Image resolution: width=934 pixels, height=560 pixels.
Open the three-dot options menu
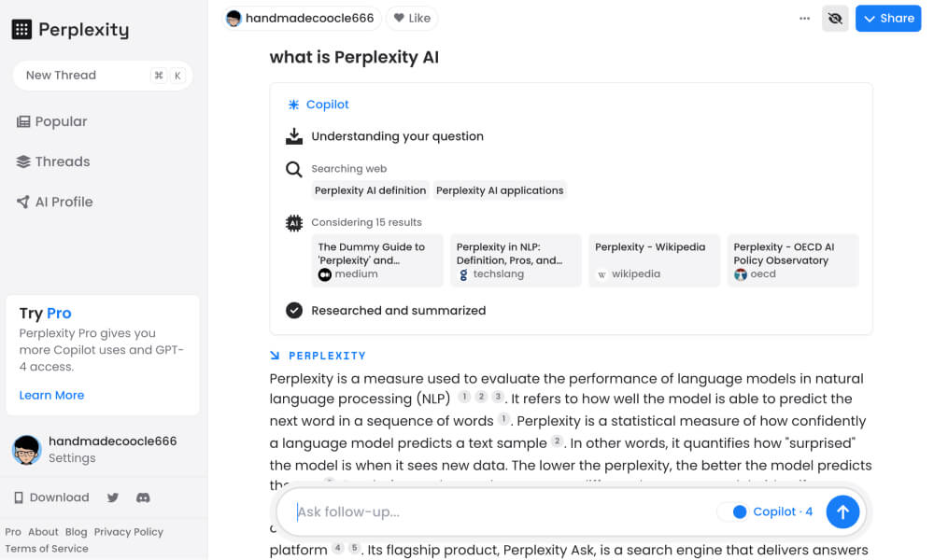[804, 18]
